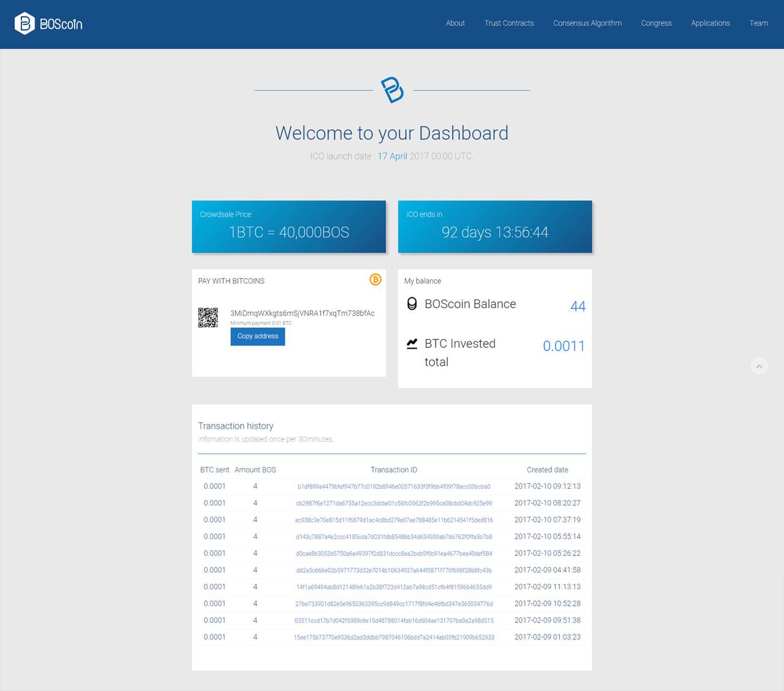Click the BOScoin balance value 44
784x691 pixels.
[578, 306]
